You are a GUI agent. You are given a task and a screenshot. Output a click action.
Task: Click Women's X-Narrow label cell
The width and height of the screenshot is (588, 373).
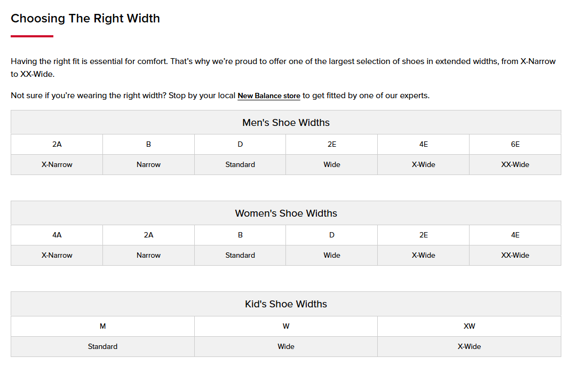pyautogui.click(x=57, y=256)
